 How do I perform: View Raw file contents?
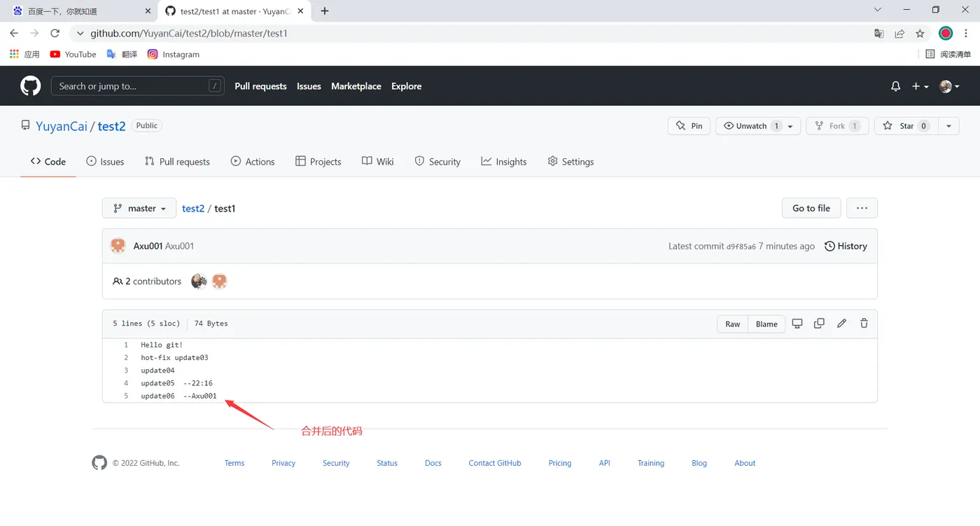(733, 324)
